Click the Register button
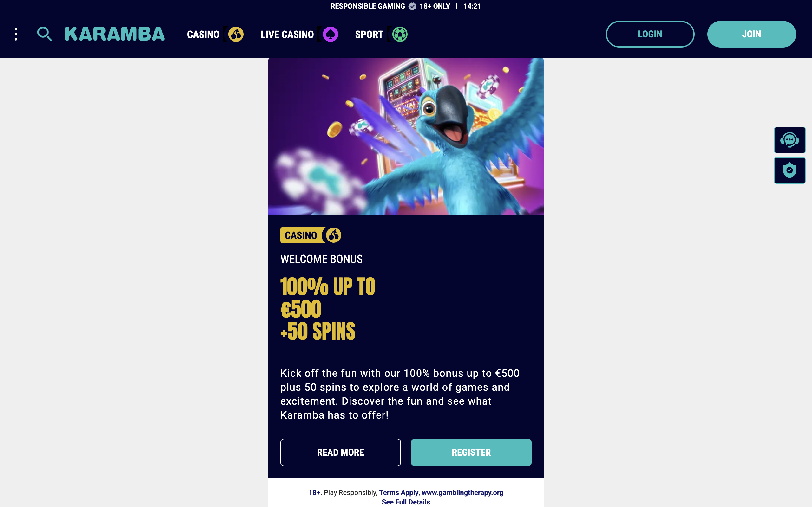The width and height of the screenshot is (812, 507). 471,452
